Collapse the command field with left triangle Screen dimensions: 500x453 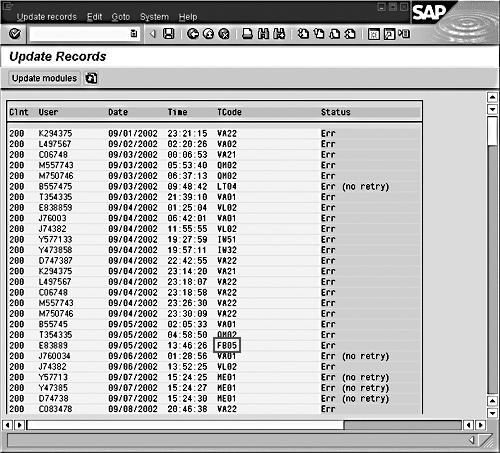click(x=153, y=34)
